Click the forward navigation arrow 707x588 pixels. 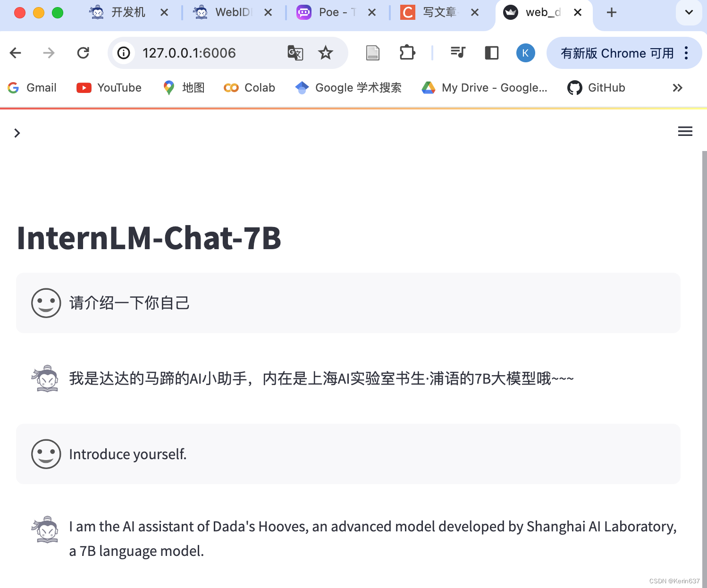49,53
